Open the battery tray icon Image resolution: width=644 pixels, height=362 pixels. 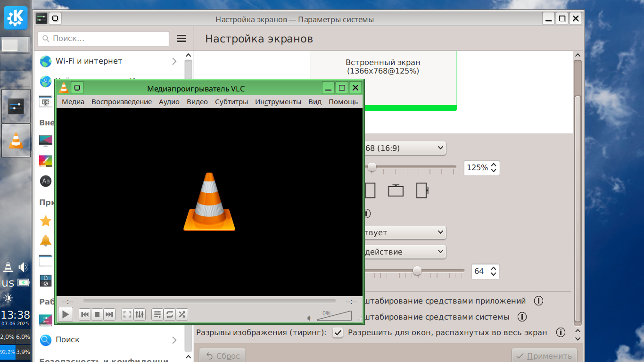point(23,283)
